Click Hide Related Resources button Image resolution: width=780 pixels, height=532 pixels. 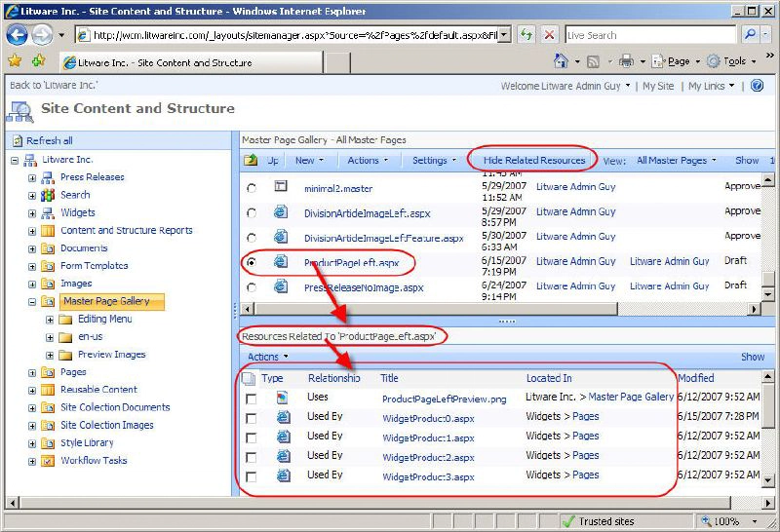(534, 160)
